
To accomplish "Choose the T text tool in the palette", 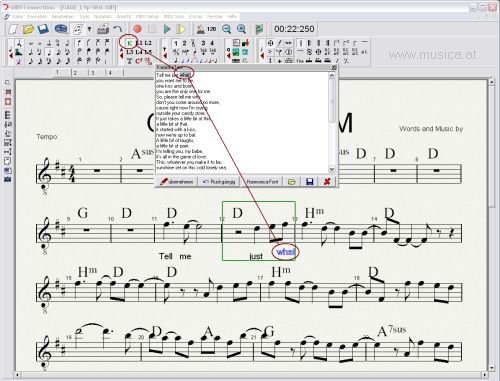I will 130,61.
